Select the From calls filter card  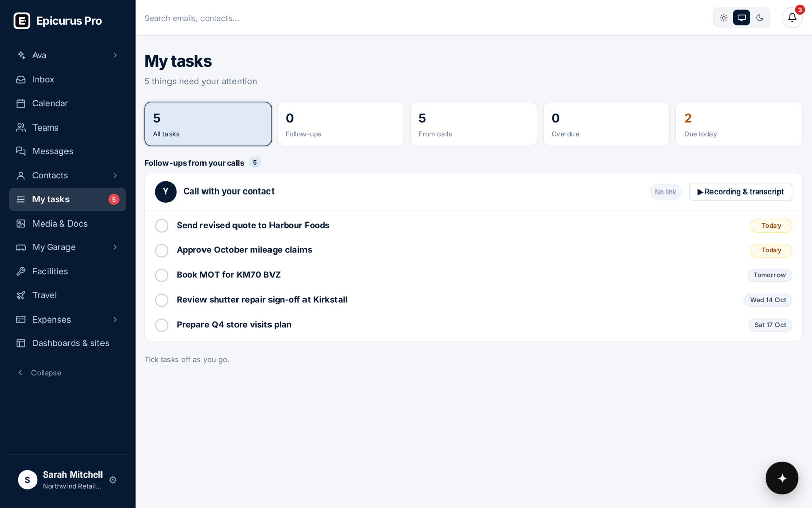[x=473, y=124]
